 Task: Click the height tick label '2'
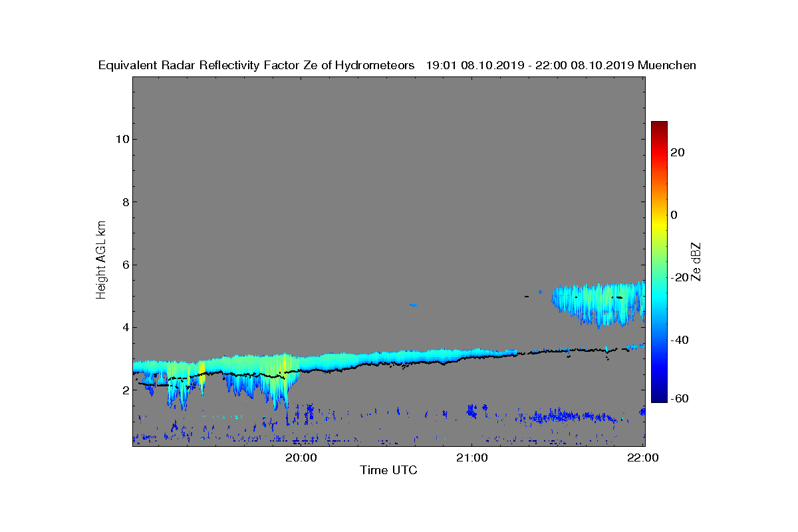pyautogui.click(x=124, y=390)
